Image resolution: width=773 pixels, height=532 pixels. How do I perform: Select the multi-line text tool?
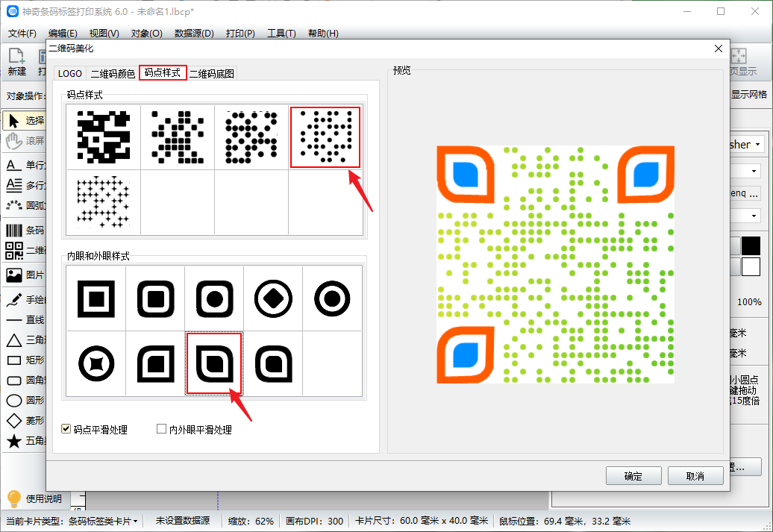(x=25, y=185)
